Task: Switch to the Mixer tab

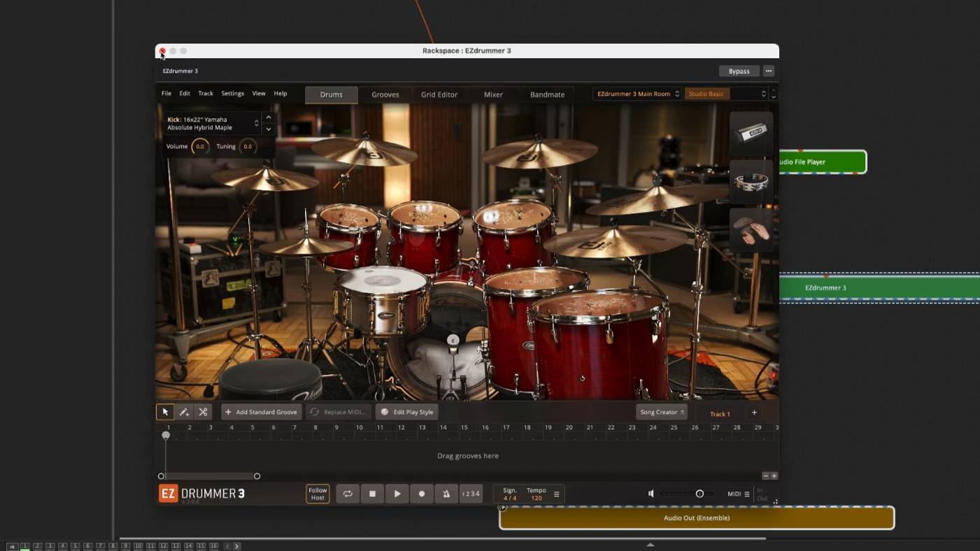Action: pos(493,94)
